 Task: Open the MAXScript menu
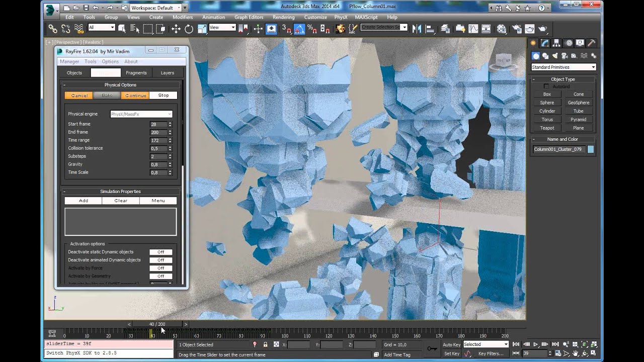(x=366, y=17)
